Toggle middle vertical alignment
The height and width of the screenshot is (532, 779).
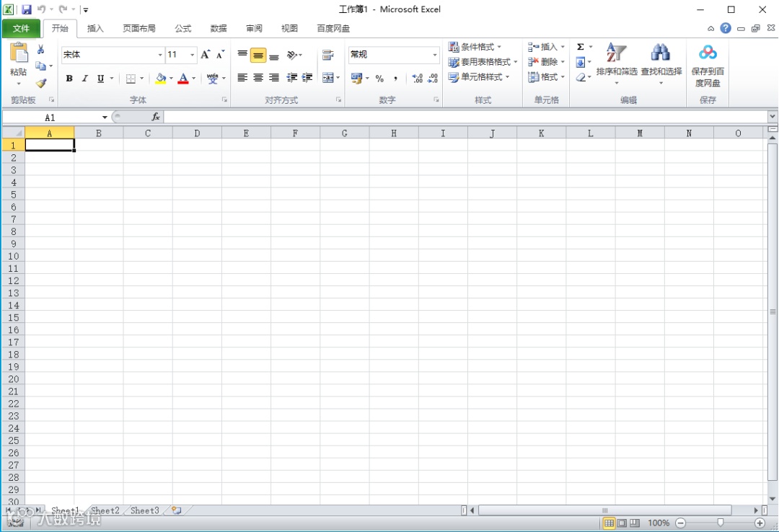pos(258,55)
